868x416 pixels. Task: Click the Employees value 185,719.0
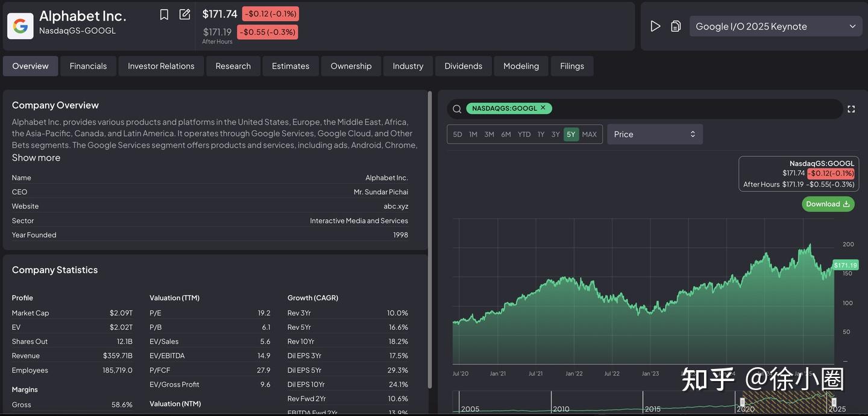[x=118, y=370]
